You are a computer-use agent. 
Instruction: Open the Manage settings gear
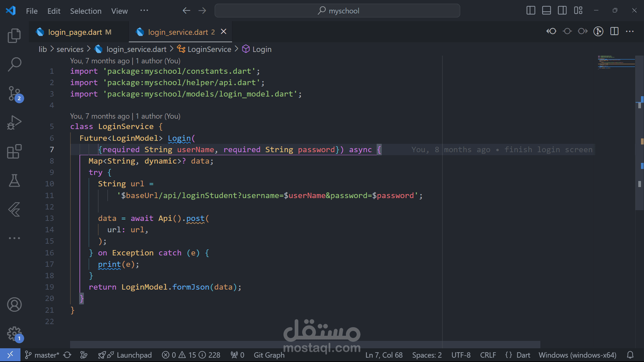coord(14,334)
